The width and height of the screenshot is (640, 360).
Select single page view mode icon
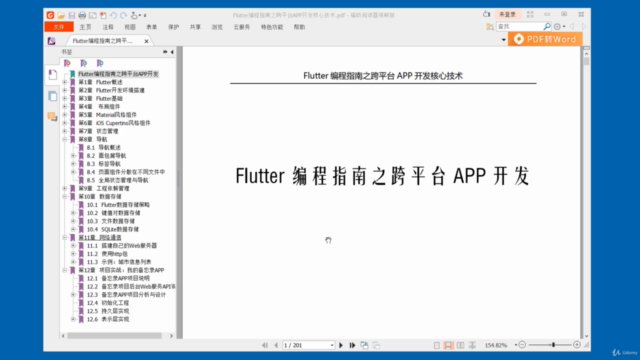tap(437, 345)
